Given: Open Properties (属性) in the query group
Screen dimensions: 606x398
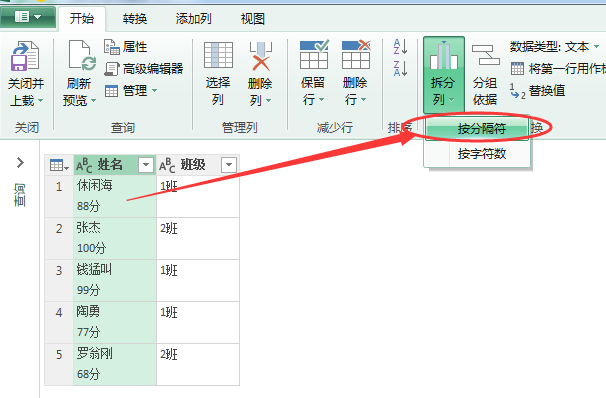Looking at the screenshot, I should [x=126, y=47].
